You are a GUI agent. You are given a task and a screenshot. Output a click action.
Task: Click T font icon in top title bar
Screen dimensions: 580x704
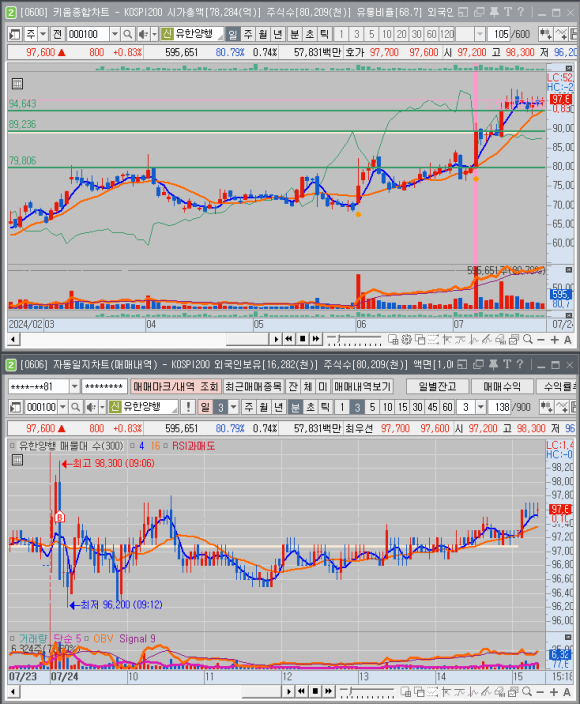point(508,12)
